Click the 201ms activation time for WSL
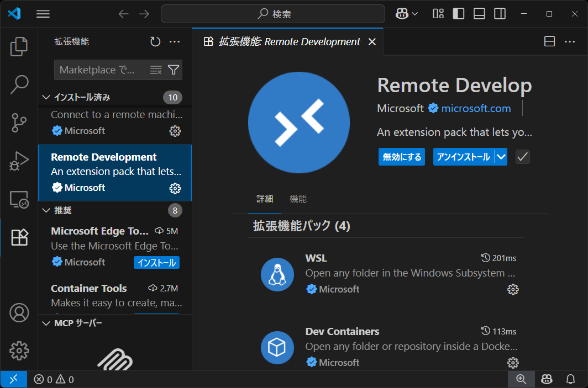 (498, 258)
